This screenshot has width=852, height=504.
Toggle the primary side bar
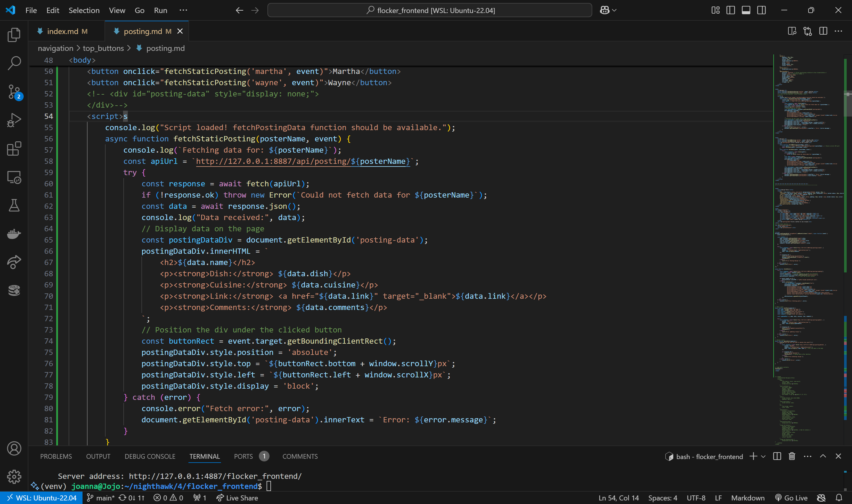[x=731, y=10]
